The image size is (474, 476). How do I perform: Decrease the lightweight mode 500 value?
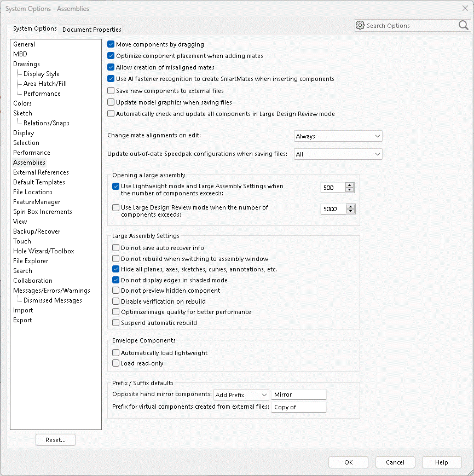point(350,190)
